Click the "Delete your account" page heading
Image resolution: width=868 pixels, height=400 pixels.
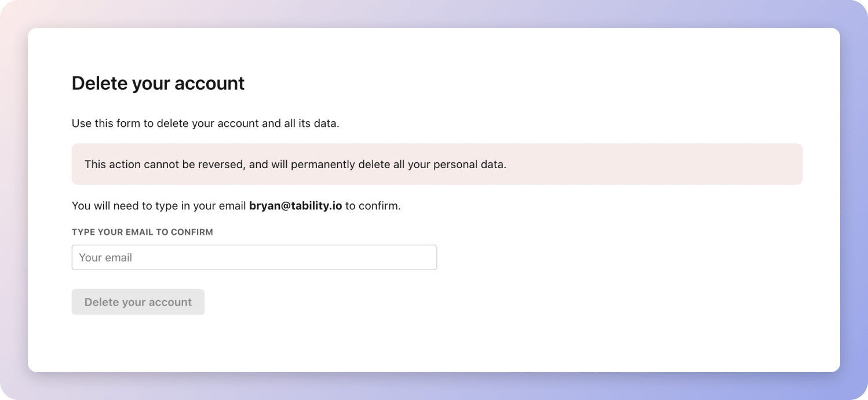158,83
